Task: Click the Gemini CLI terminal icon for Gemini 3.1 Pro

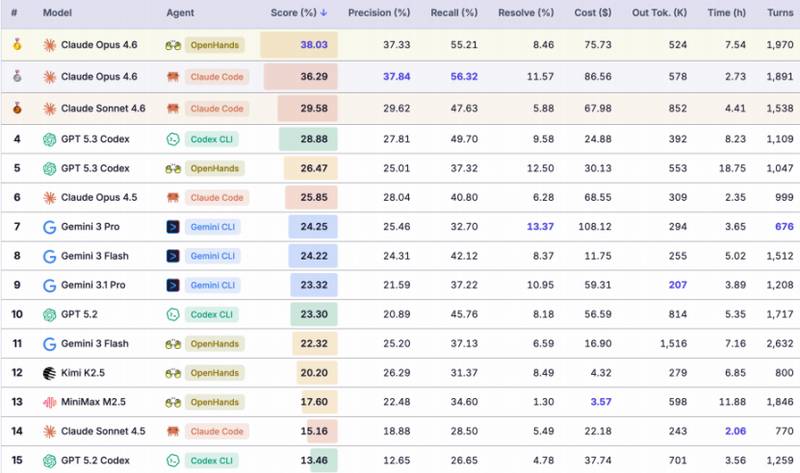Action: point(173,285)
